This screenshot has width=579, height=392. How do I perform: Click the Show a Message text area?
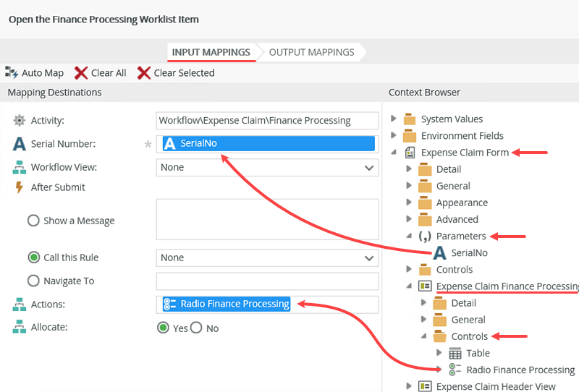(267, 219)
